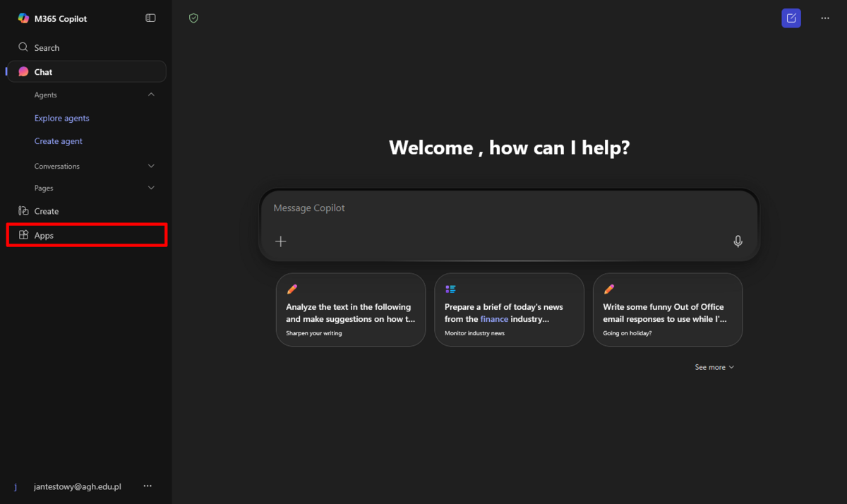
Task: Select Chat in the sidebar
Action: 43,72
